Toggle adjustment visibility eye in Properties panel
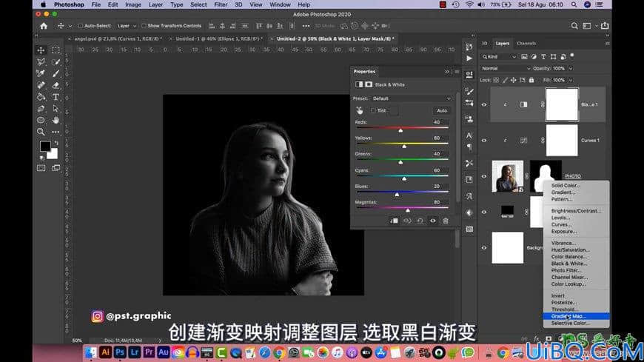This screenshot has height=362, width=644. [432, 221]
